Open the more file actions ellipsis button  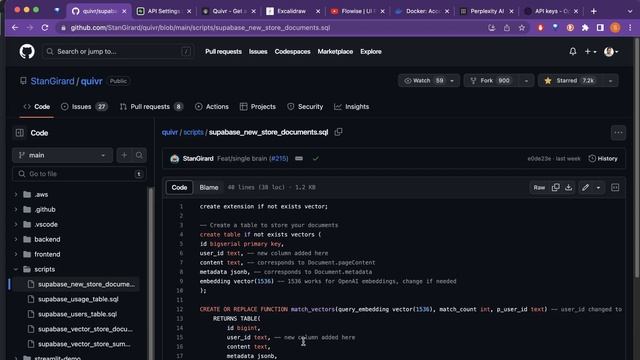coord(618,132)
